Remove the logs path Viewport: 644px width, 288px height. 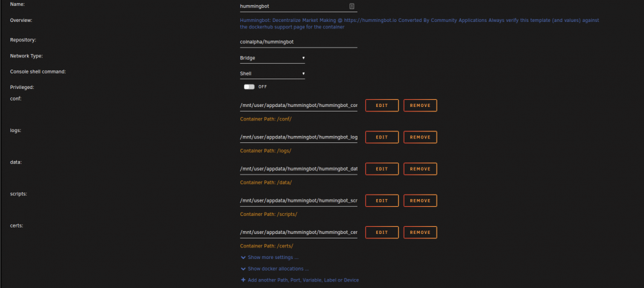click(420, 137)
